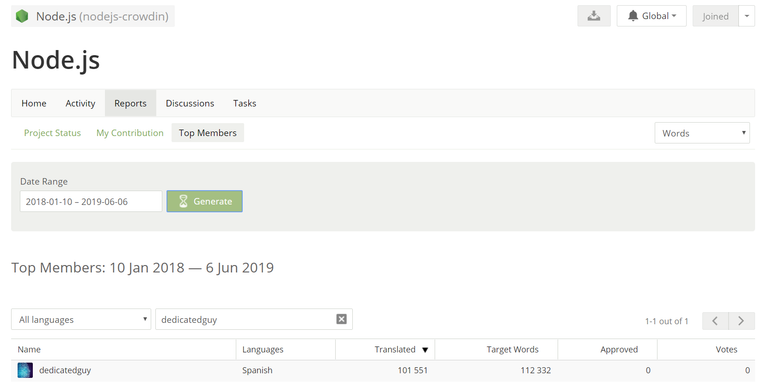Click the previous page arrow
Image resolution: width=768 pixels, height=390 pixels.
[715, 321]
